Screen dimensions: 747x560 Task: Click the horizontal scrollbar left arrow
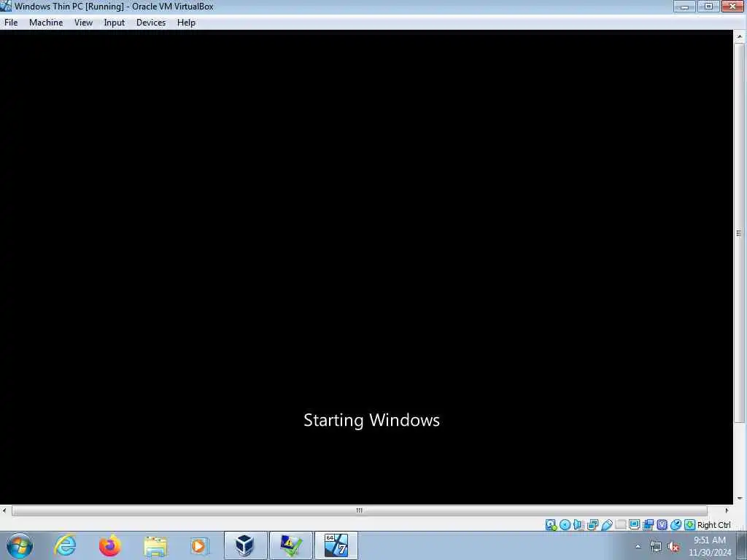pyautogui.click(x=4, y=510)
